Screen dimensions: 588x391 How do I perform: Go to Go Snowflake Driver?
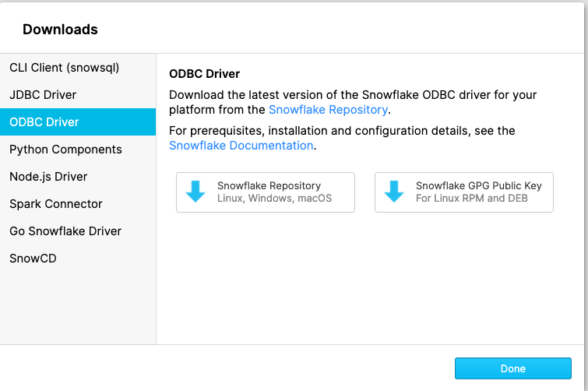(65, 231)
